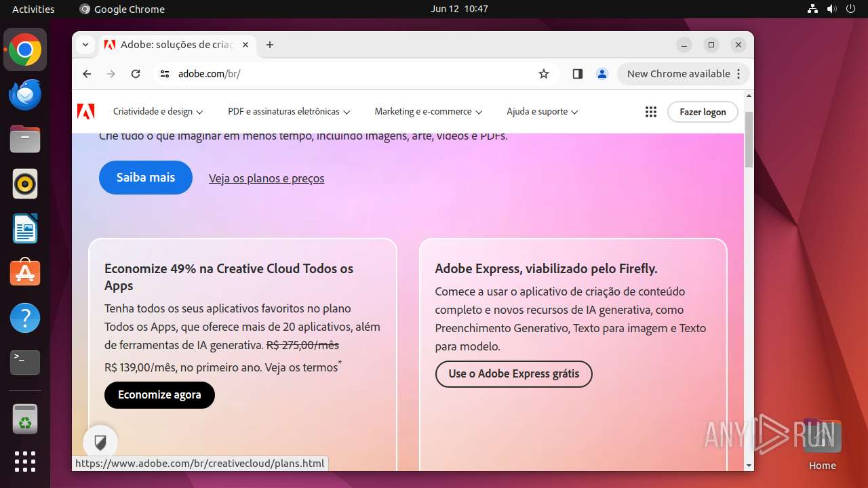Open Help from the dock
The height and width of the screenshot is (488, 868).
25,317
